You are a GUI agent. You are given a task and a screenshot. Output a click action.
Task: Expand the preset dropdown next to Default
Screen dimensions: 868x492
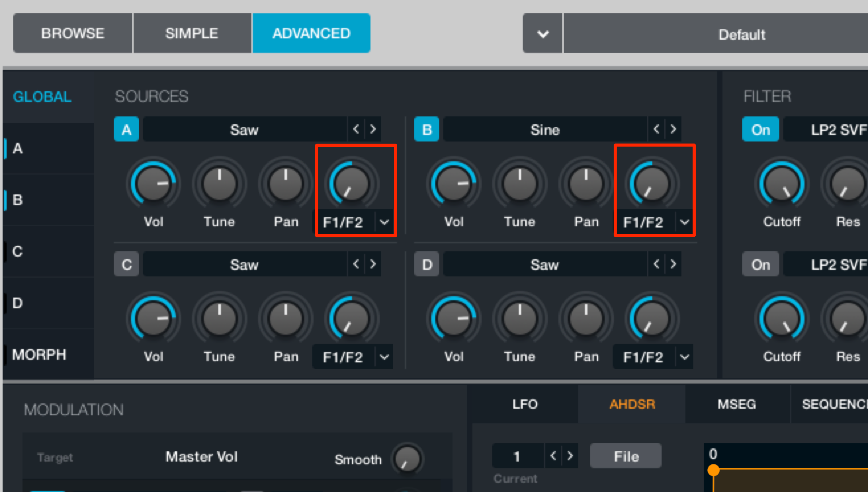(543, 33)
